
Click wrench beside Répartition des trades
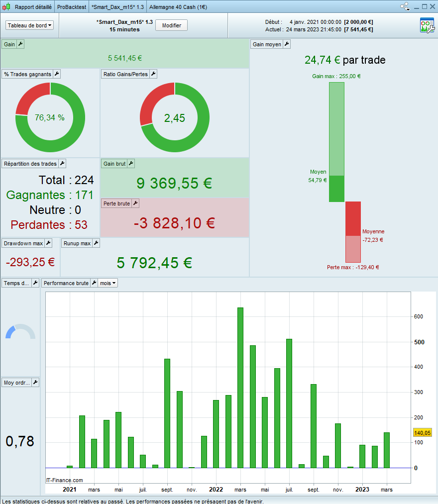(x=62, y=164)
